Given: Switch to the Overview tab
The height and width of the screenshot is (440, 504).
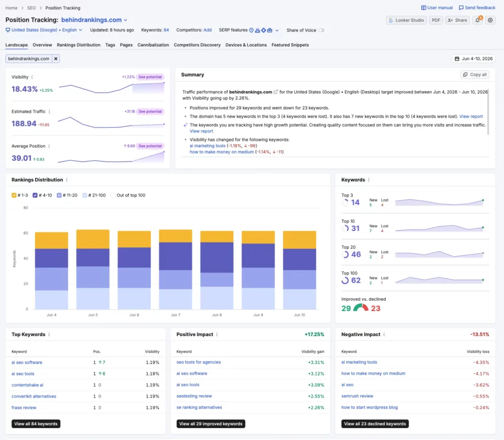Looking at the screenshot, I should 42,45.
